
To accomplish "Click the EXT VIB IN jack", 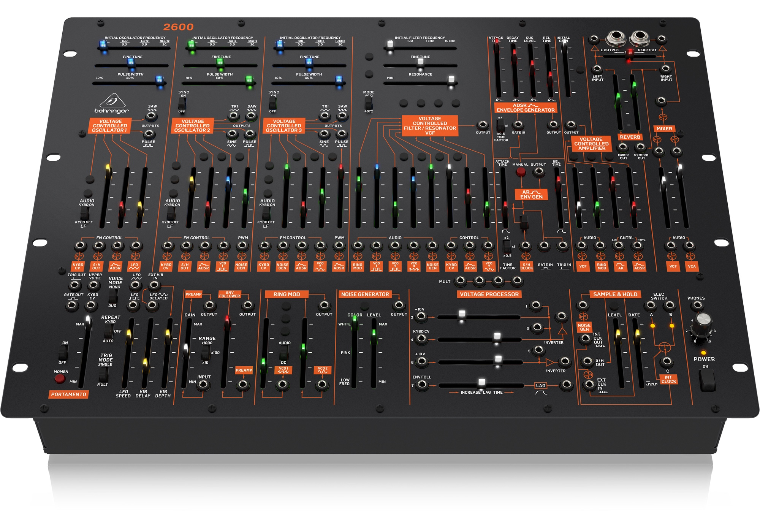I will point(154,286).
